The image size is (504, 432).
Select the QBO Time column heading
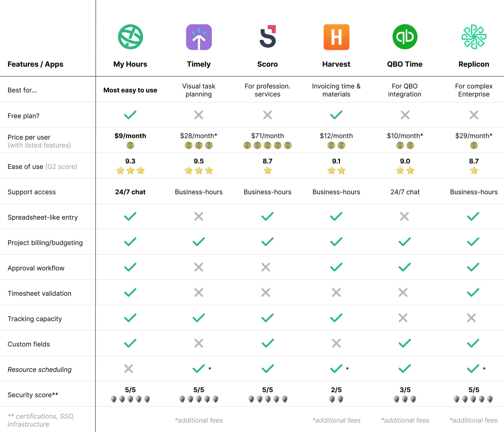pos(405,64)
